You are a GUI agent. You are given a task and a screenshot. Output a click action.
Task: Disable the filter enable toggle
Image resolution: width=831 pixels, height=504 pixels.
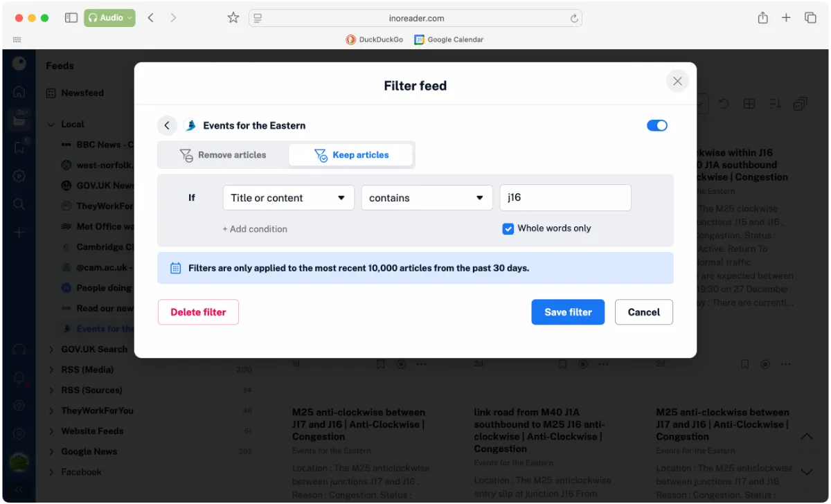(x=656, y=125)
